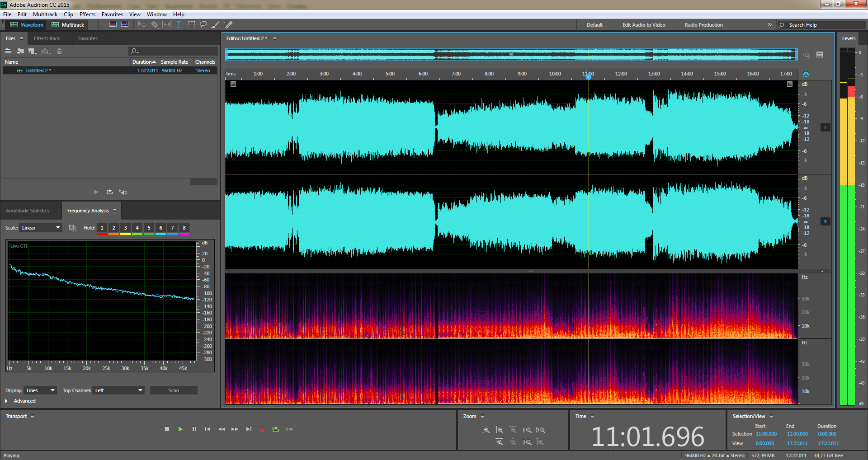Open Files panel hamburger menu
Image resolution: width=868 pixels, height=460 pixels.
coord(21,38)
